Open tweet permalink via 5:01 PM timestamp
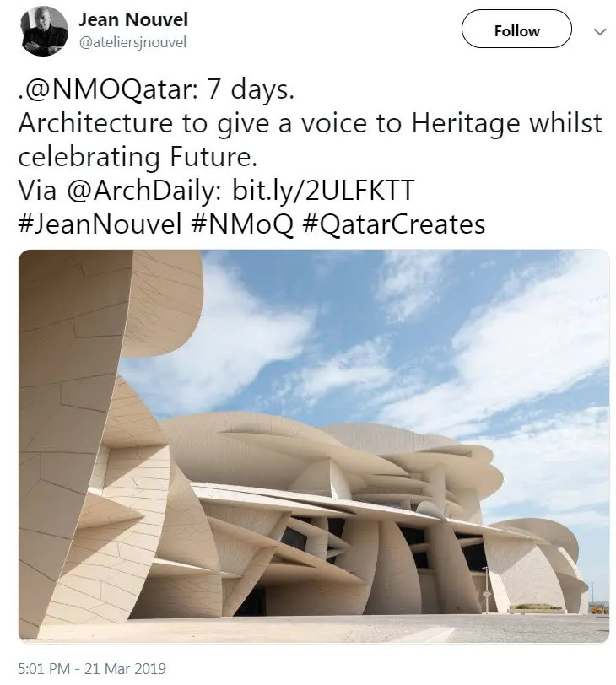This screenshot has width=616, height=685. pyautogui.click(x=44, y=668)
